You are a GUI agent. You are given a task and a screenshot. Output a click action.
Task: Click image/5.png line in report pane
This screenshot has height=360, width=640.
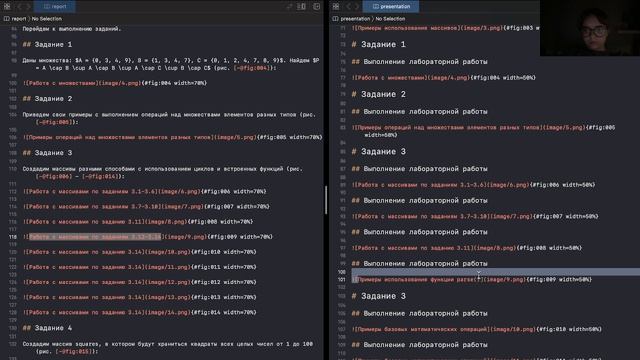[172, 138]
